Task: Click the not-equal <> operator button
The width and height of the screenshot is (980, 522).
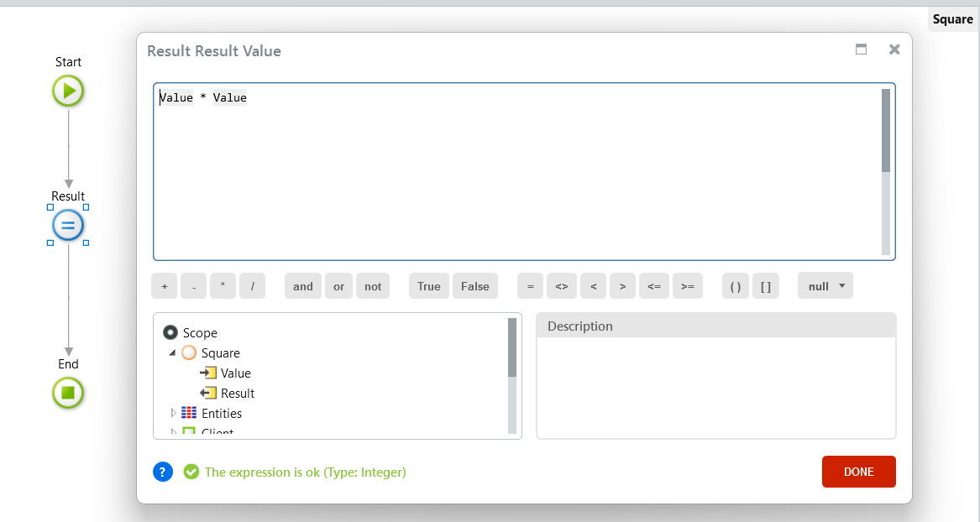Action: point(562,285)
